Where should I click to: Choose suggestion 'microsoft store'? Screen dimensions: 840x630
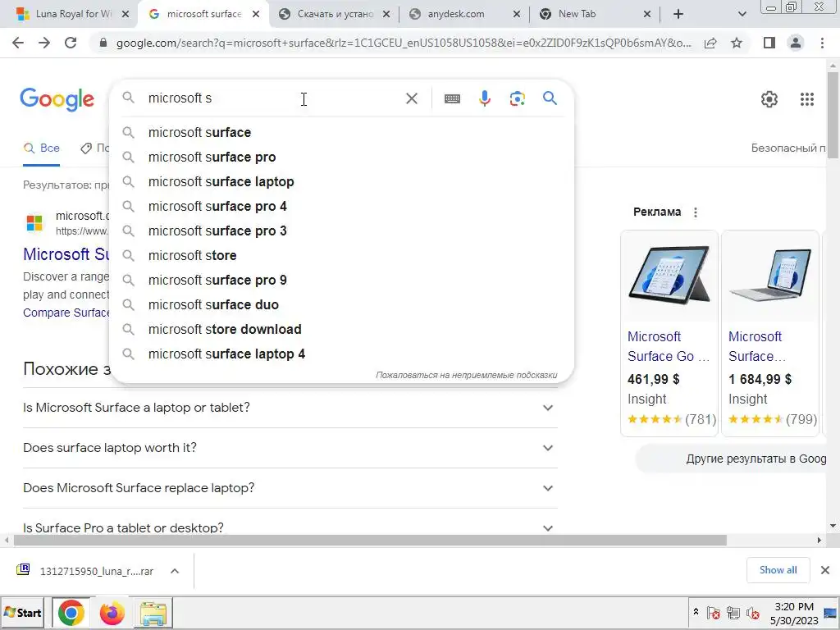point(341,256)
